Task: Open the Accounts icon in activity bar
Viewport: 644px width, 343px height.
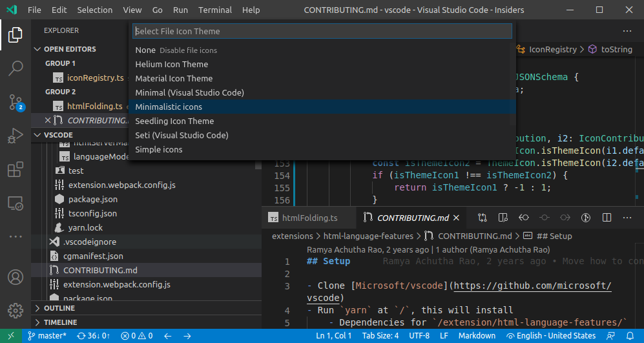Action: pyautogui.click(x=16, y=277)
